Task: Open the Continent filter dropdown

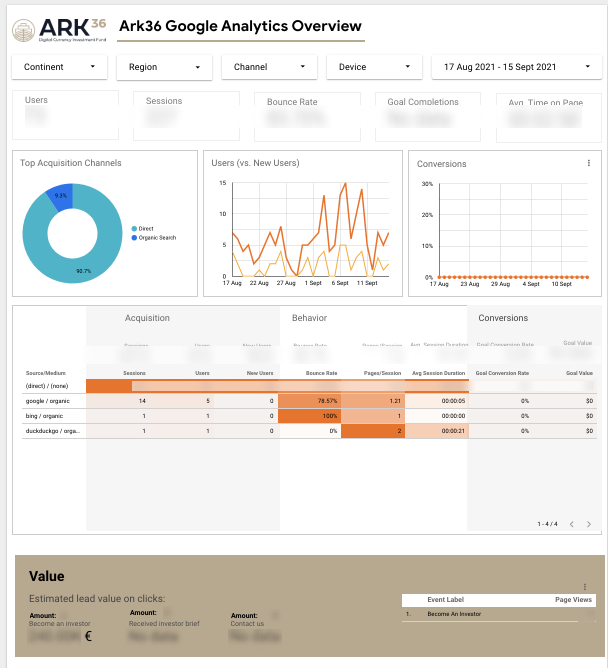Action: [x=59, y=67]
